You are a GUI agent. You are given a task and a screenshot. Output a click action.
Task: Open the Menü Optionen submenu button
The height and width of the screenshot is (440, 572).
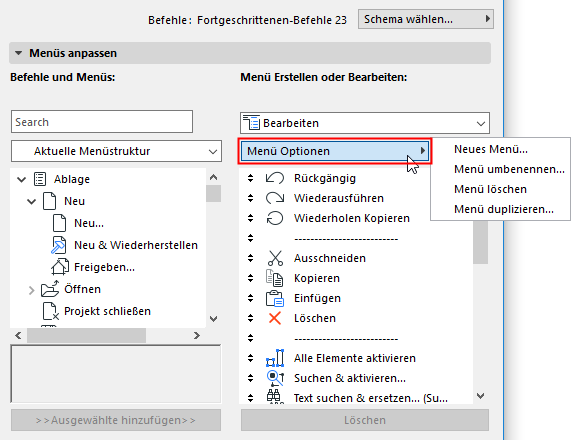335,151
